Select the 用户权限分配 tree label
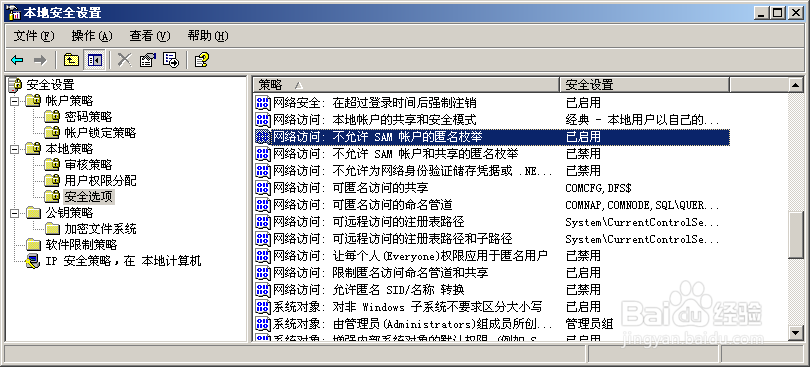Screen dimensions: 810x367 click(100, 181)
